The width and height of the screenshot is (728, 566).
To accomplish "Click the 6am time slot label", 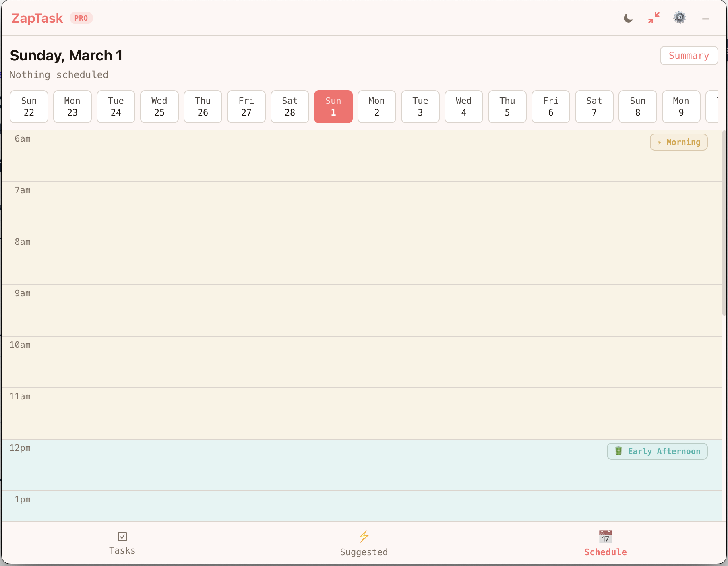I will tap(23, 139).
